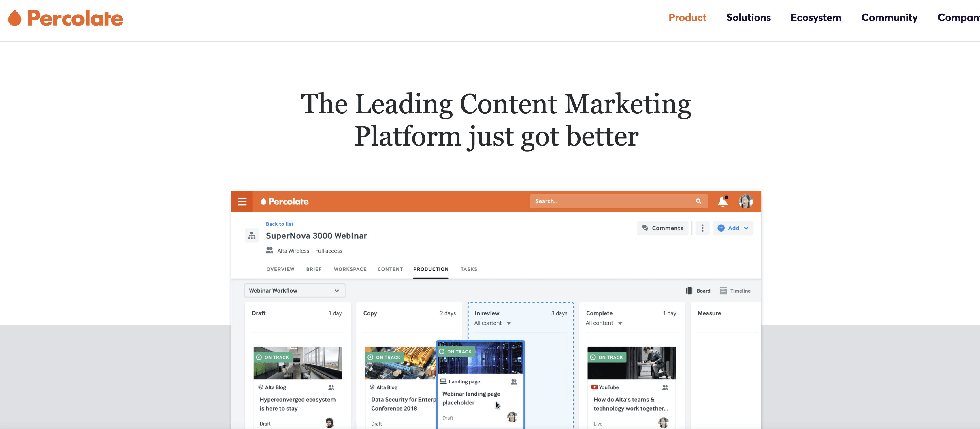Open All content filter in Complete column
Image resolution: width=980 pixels, height=429 pixels.
[x=604, y=323]
